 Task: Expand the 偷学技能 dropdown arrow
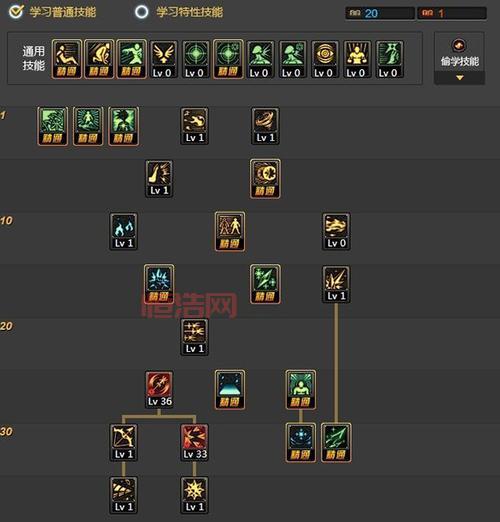[460, 78]
